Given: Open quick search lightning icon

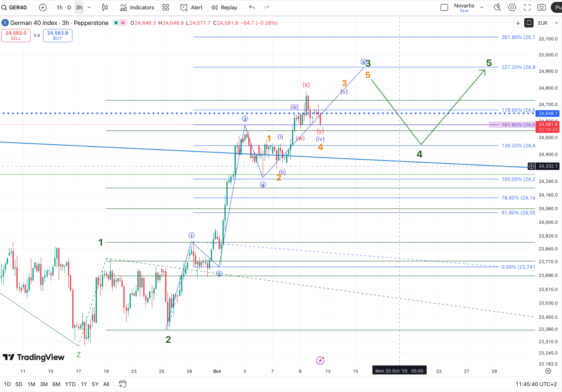Looking at the screenshot, I should pos(497,7).
